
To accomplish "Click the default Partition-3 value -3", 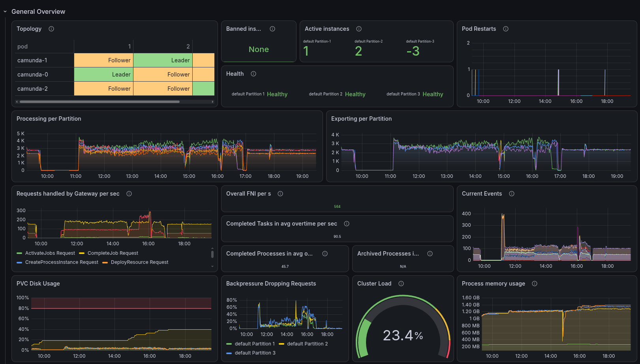I will pos(413,51).
